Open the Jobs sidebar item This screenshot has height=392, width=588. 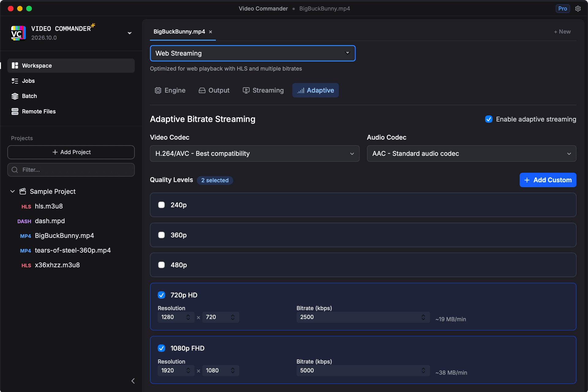(x=71, y=81)
